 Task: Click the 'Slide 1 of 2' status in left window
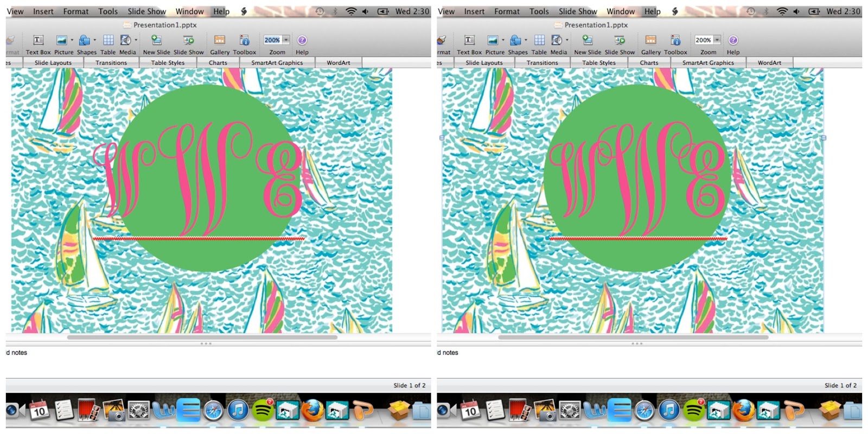[410, 385]
